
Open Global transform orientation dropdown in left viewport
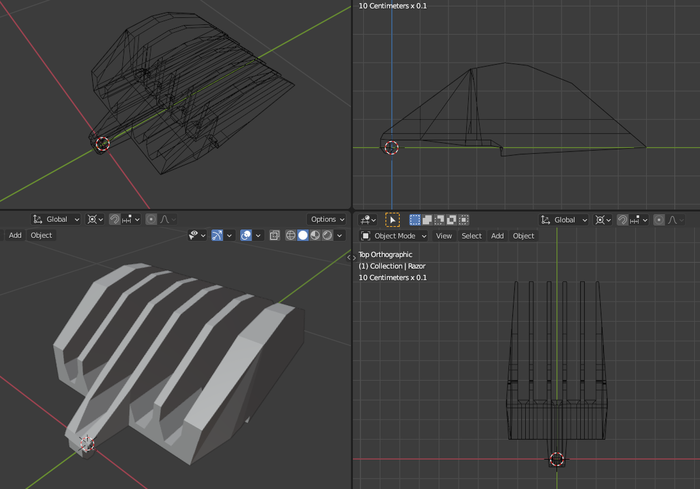[56, 219]
